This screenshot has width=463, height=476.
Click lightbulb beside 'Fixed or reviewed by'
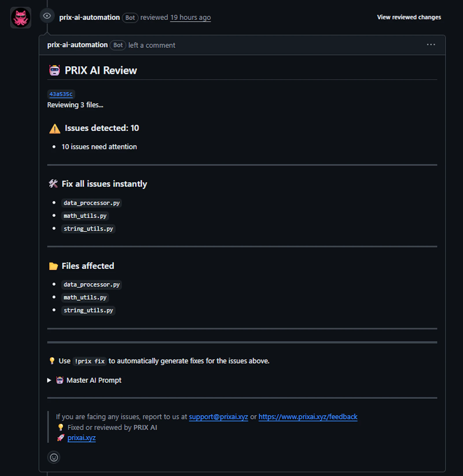coord(60,427)
